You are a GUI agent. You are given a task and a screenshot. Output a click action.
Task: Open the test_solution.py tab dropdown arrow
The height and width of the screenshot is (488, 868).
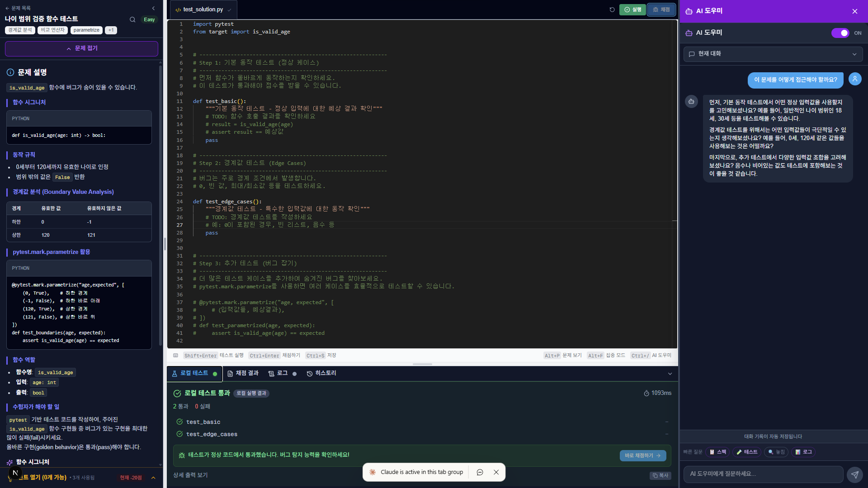229,10
